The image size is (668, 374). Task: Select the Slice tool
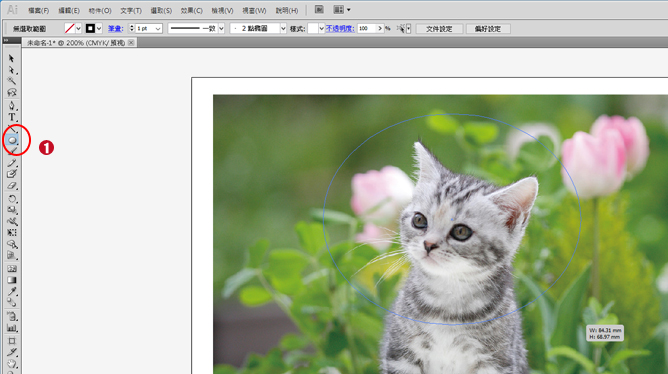tap(12, 352)
